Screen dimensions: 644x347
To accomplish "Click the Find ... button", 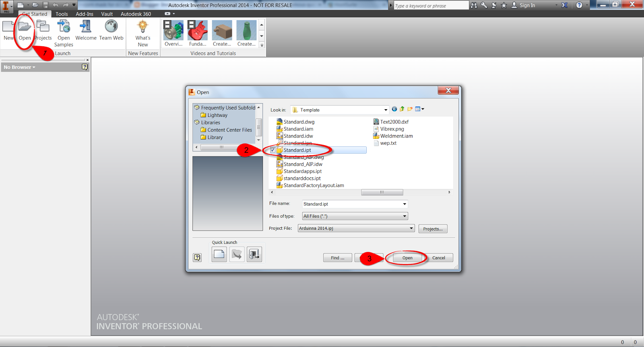I will click(338, 258).
